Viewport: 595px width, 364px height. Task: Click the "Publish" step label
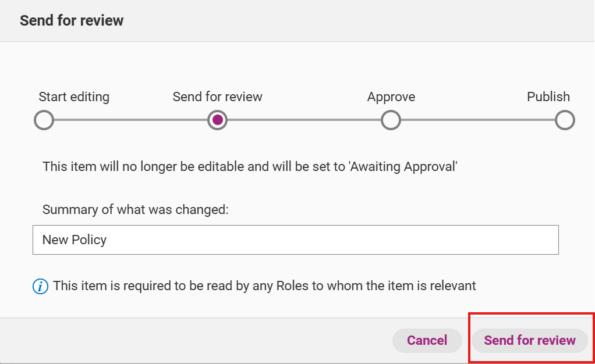point(548,97)
